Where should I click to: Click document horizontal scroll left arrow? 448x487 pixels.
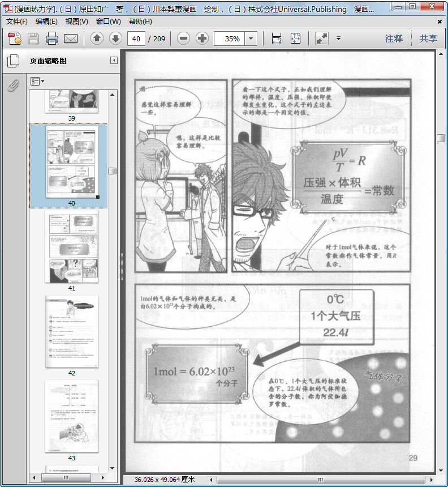tap(212, 480)
